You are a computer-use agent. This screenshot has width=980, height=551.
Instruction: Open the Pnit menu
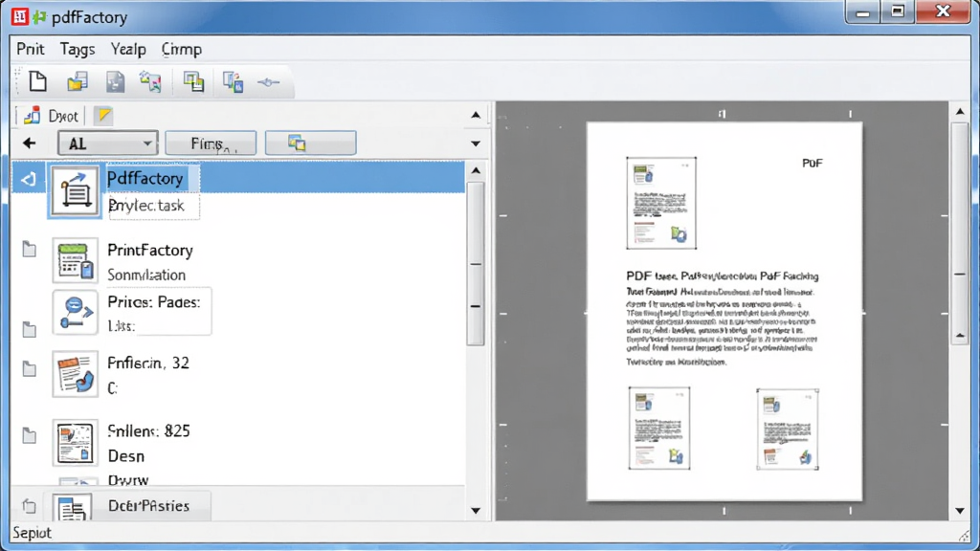tap(30, 49)
